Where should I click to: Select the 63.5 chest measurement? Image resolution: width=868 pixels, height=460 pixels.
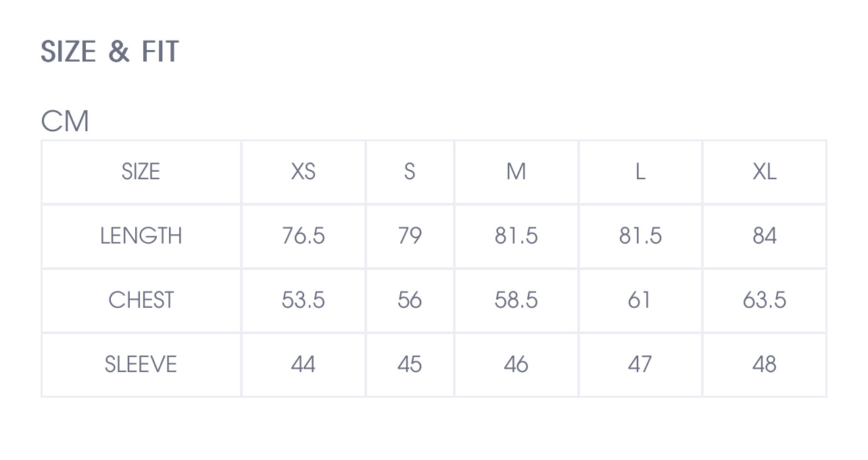(764, 300)
